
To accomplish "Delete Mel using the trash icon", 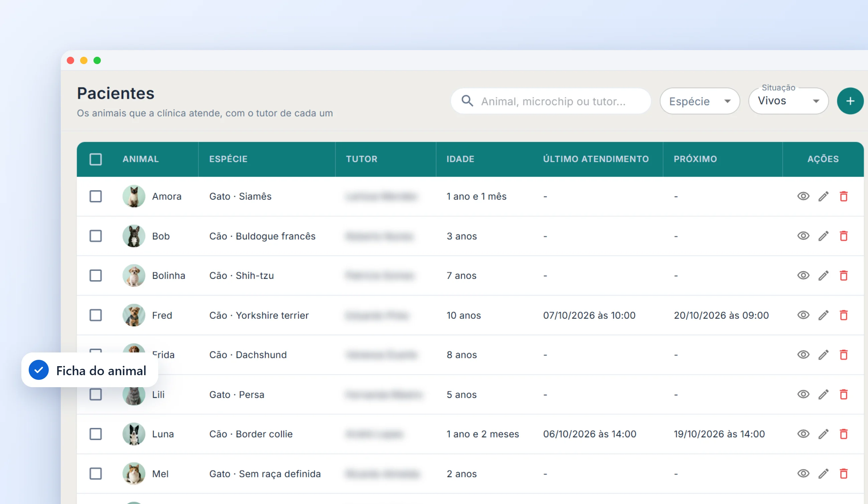I will (x=844, y=474).
